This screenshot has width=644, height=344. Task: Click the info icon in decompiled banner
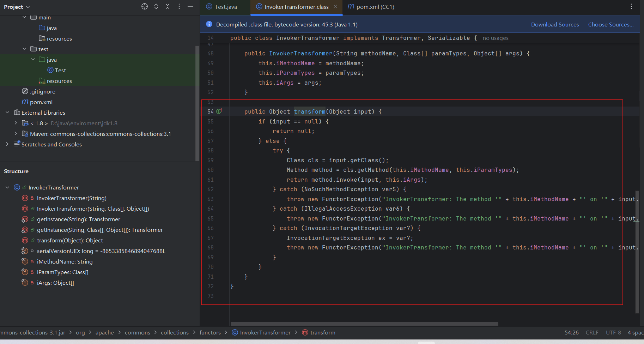[209, 24]
